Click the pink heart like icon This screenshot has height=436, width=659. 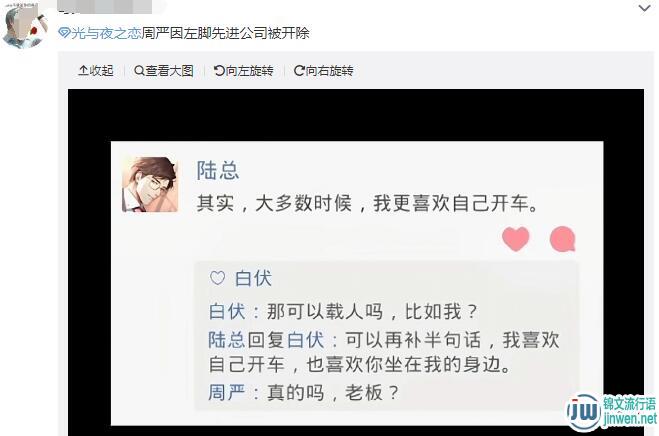(x=516, y=238)
